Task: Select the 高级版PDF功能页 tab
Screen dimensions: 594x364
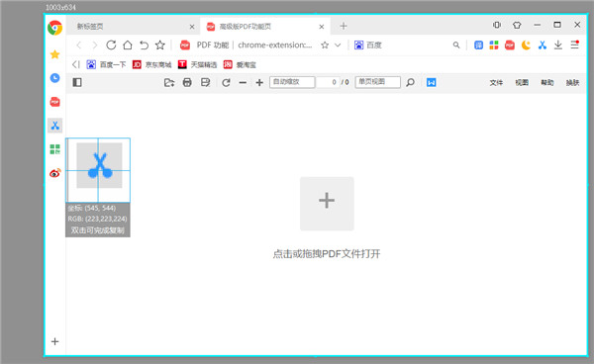Action: pos(265,26)
